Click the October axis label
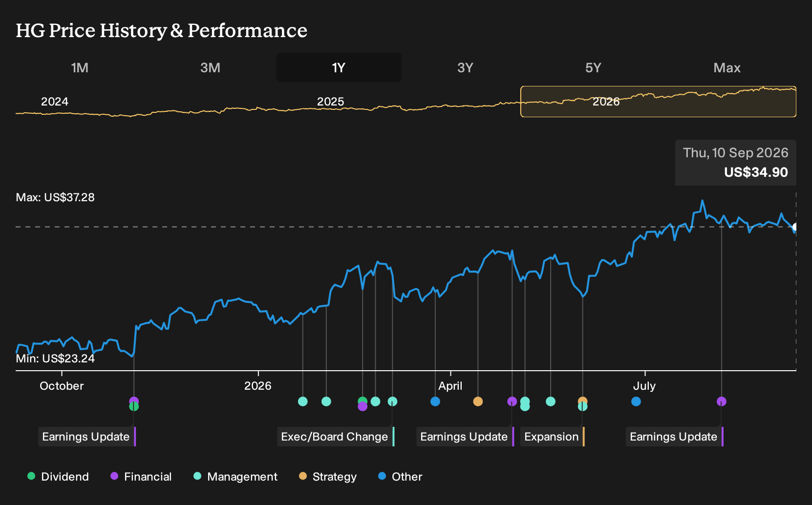This screenshot has height=505, width=812. [62, 386]
